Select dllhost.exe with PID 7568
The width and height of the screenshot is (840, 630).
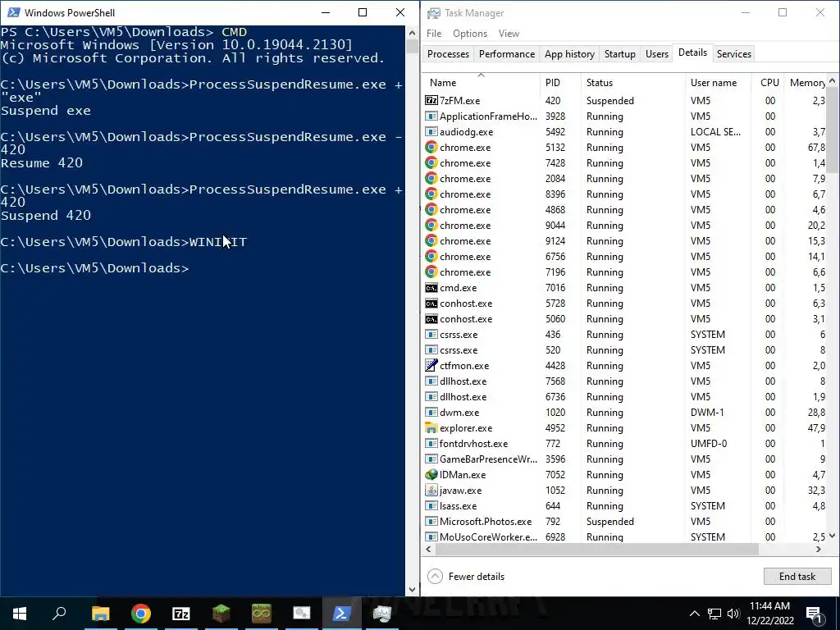click(624, 381)
